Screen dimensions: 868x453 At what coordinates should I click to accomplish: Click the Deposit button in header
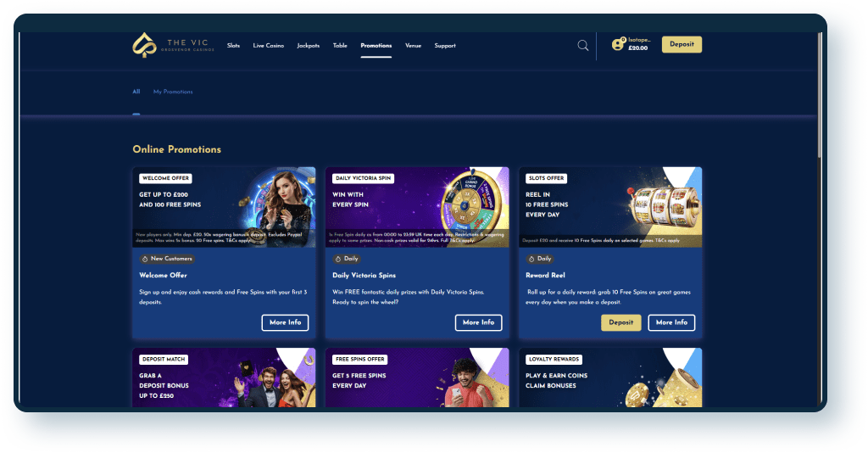(x=682, y=44)
